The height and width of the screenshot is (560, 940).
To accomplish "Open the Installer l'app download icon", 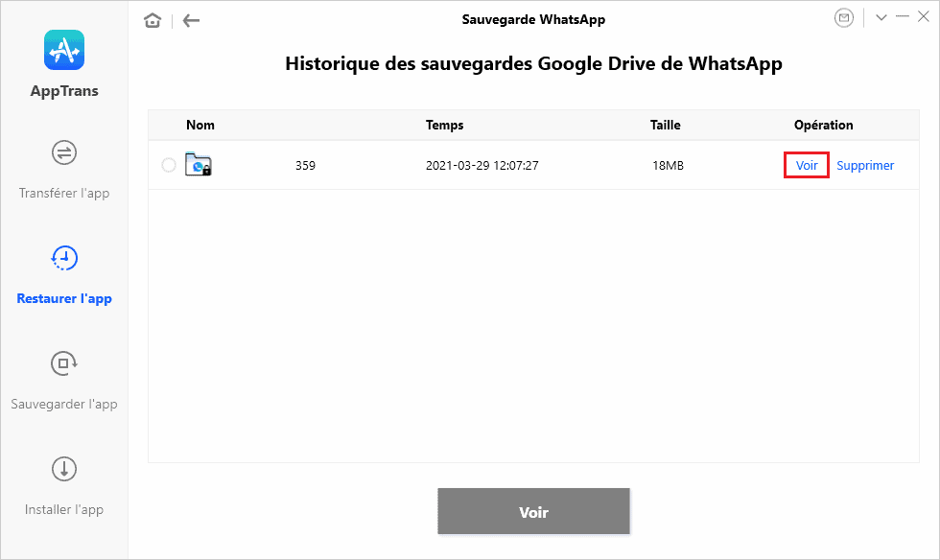I will click(x=64, y=469).
